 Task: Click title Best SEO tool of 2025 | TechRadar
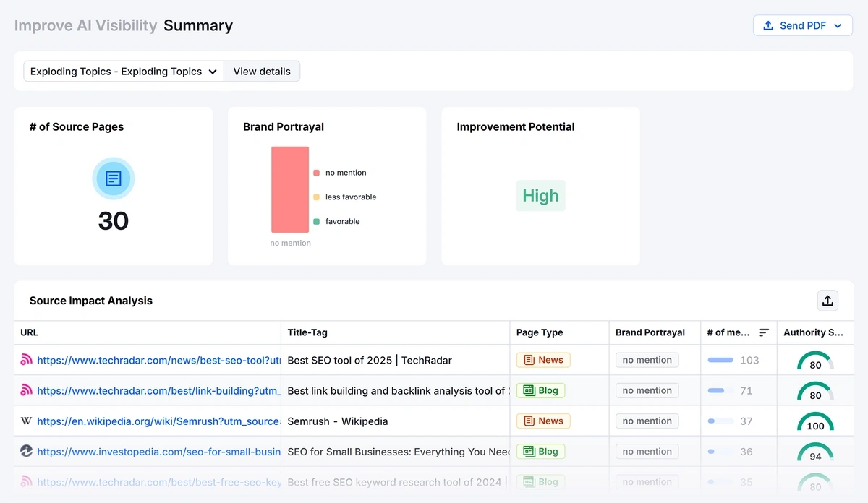(x=370, y=360)
